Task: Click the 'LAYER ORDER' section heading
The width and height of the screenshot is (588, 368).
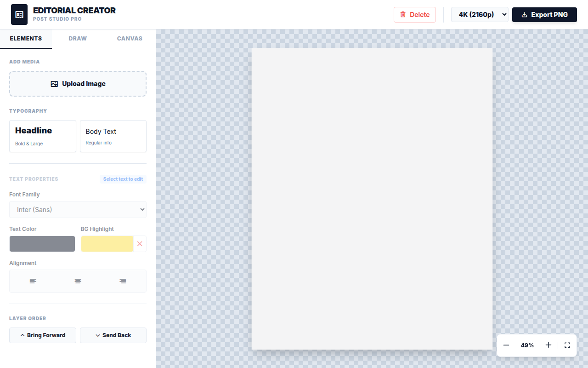Action: 28,318
